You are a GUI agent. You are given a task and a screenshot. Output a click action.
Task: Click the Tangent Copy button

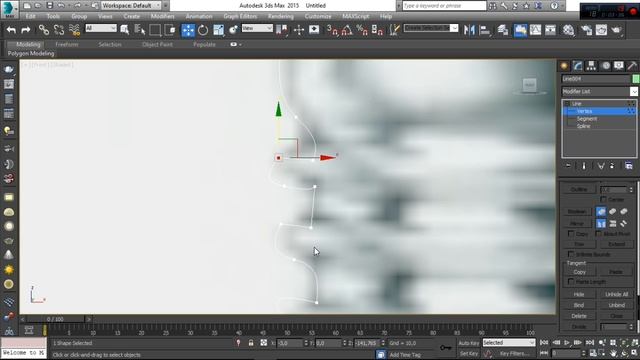[x=580, y=272]
